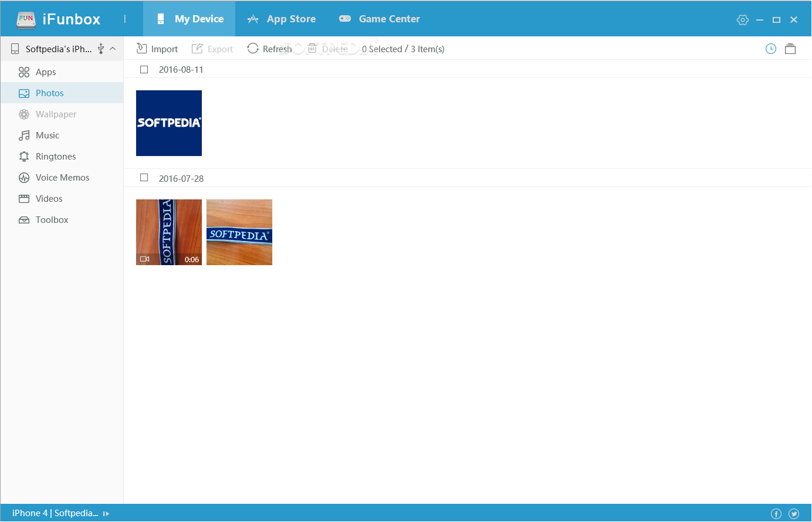Switch to album stack view icon

click(x=790, y=49)
